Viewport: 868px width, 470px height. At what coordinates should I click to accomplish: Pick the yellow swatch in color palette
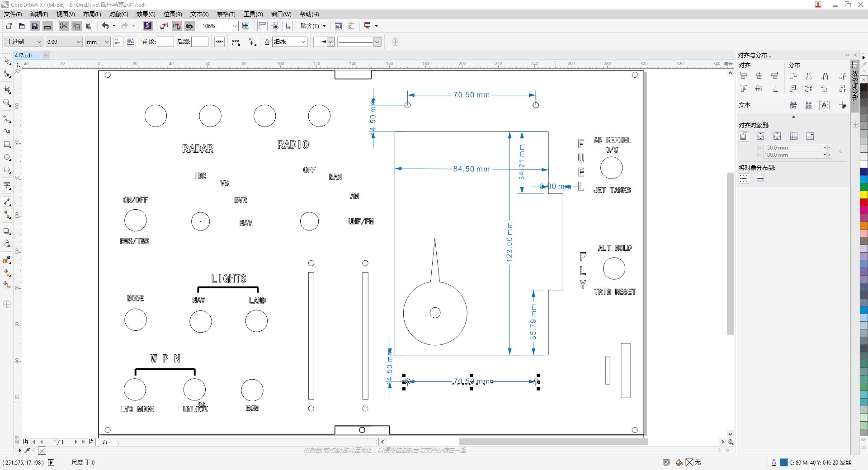pyautogui.click(x=863, y=195)
